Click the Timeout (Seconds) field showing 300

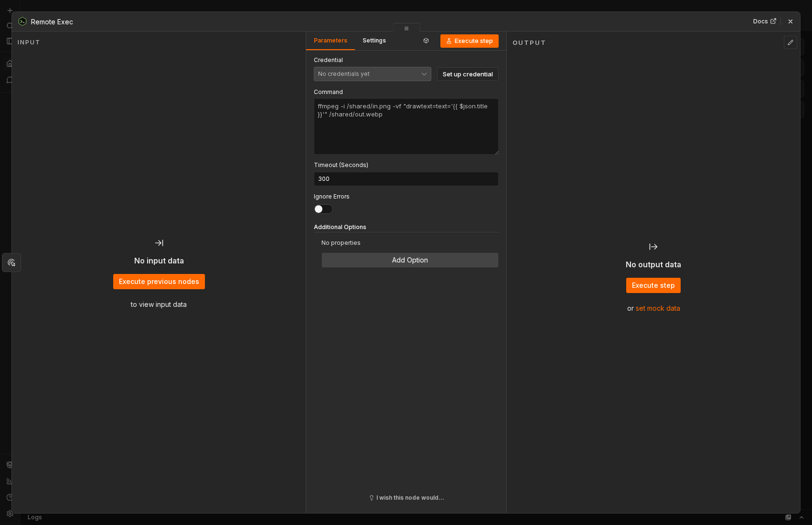tap(406, 179)
